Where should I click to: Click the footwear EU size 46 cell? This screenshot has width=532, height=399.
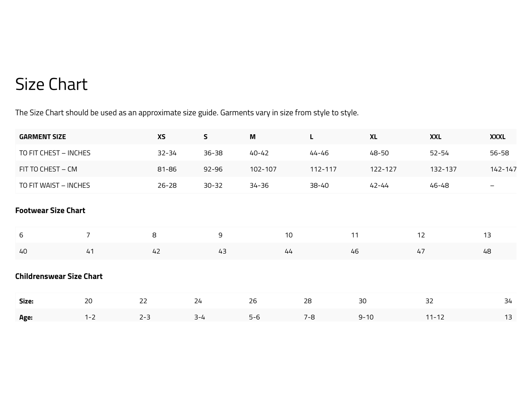355,251
